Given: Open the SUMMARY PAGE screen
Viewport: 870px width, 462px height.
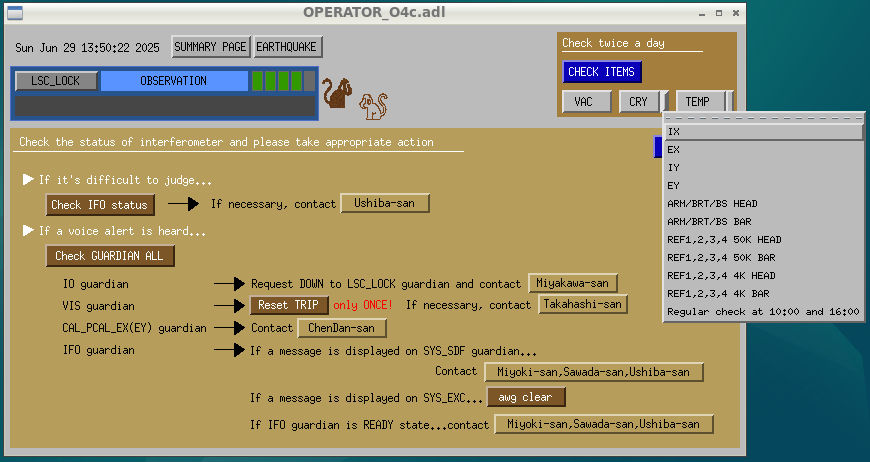Looking at the screenshot, I should tap(210, 47).
